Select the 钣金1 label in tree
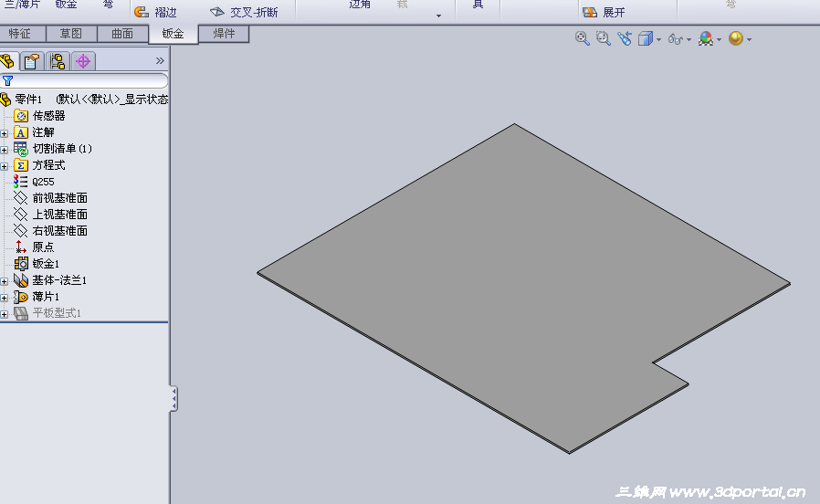Screen dimensions: 820x504 (x=46, y=264)
